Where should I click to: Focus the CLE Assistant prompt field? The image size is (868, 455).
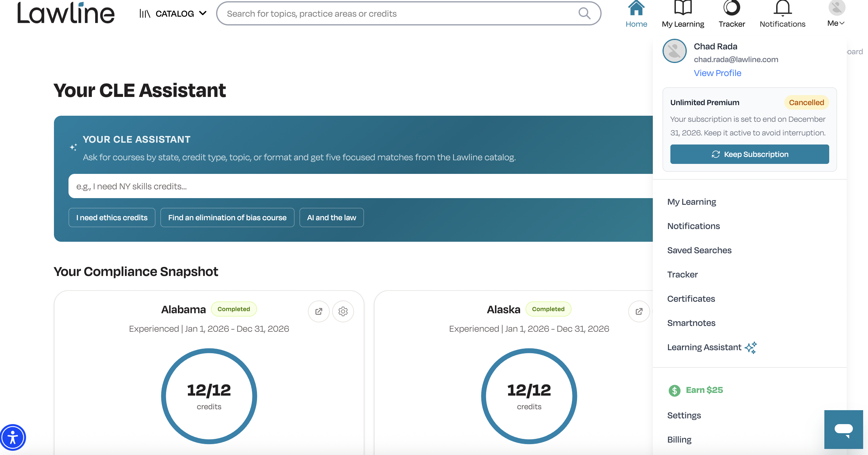pyautogui.click(x=361, y=186)
